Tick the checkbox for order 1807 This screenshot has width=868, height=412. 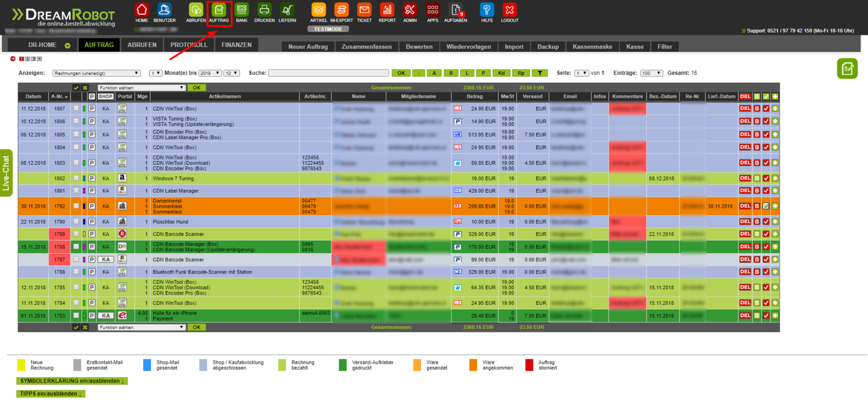tap(76, 109)
